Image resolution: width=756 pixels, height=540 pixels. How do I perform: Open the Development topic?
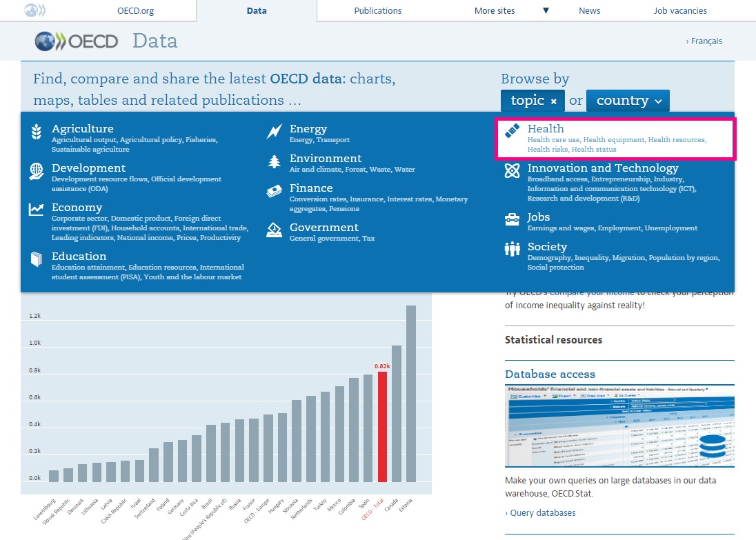[x=88, y=168]
